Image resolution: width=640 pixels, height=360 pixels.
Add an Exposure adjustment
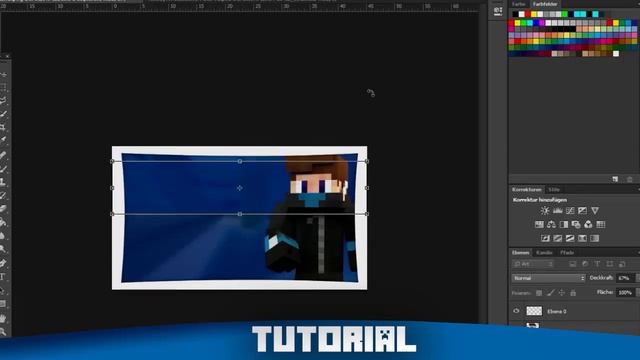(x=582, y=211)
